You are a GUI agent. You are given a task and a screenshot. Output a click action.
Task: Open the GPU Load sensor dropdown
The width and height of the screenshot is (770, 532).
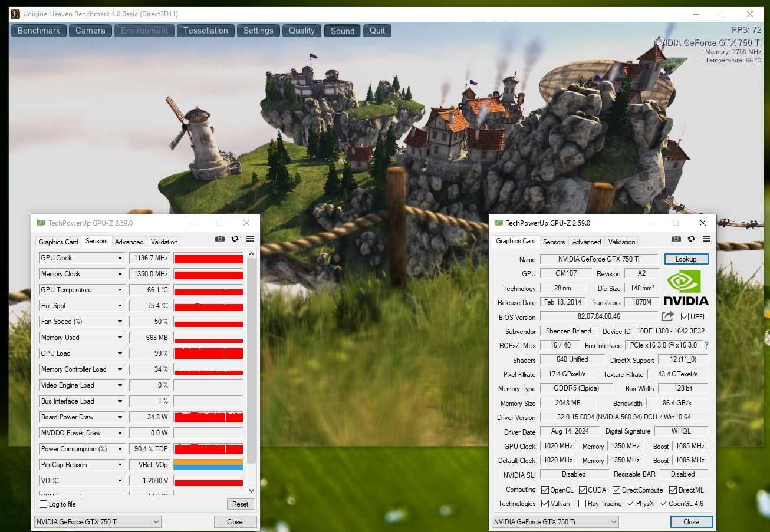coord(120,353)
